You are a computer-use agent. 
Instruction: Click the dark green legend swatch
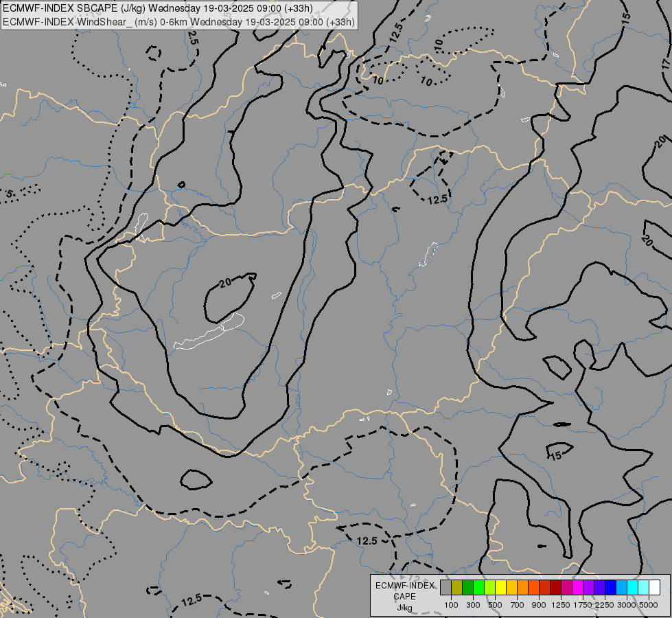click(467, 587)
